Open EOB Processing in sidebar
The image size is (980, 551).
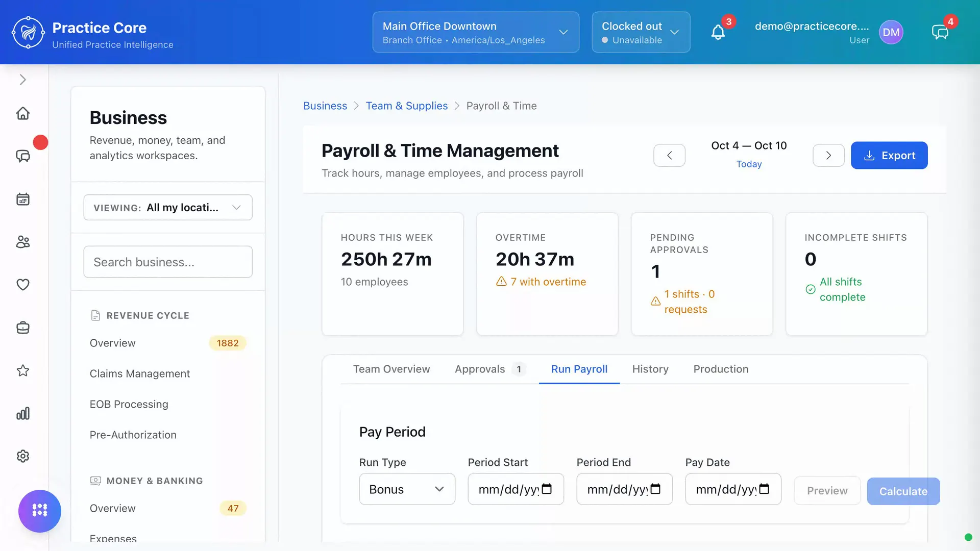click(x=129, y=404)
